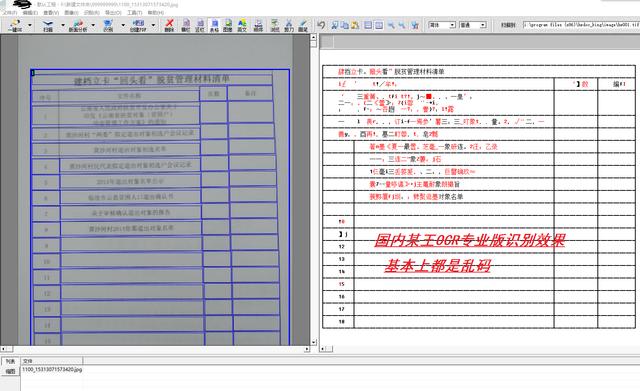Open the font style combo box

473,25
